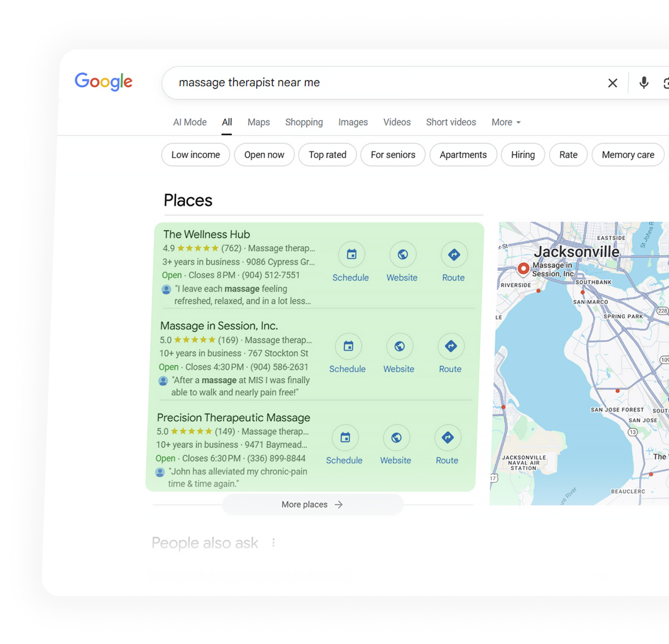This screenshot has width=669, height=644.
Task: Switch to the Images tab
Action: (353, 122)
